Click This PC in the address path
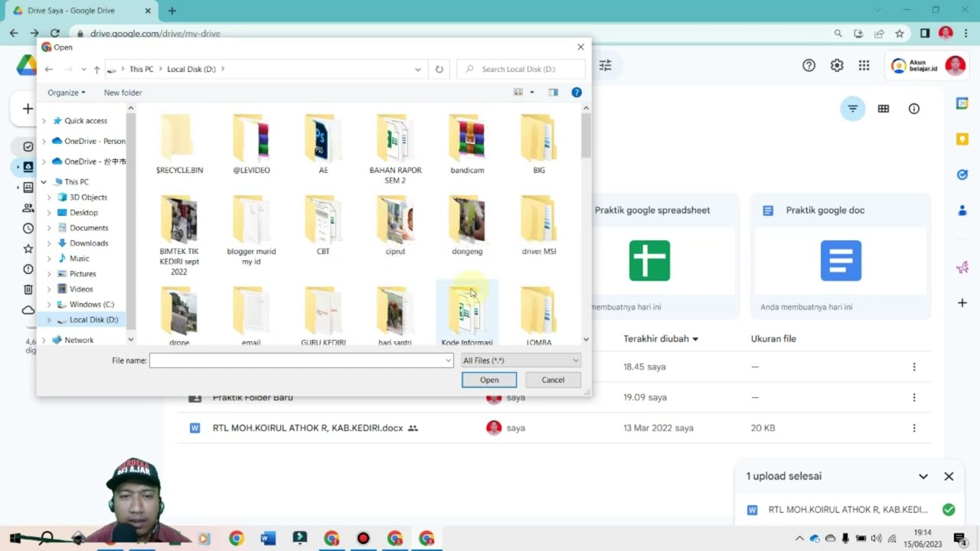 click(x=141, y=69)
